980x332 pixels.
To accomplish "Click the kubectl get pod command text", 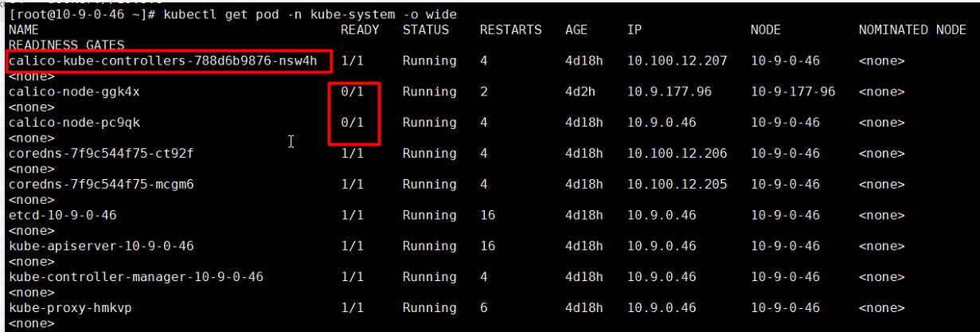I will 310,15.
